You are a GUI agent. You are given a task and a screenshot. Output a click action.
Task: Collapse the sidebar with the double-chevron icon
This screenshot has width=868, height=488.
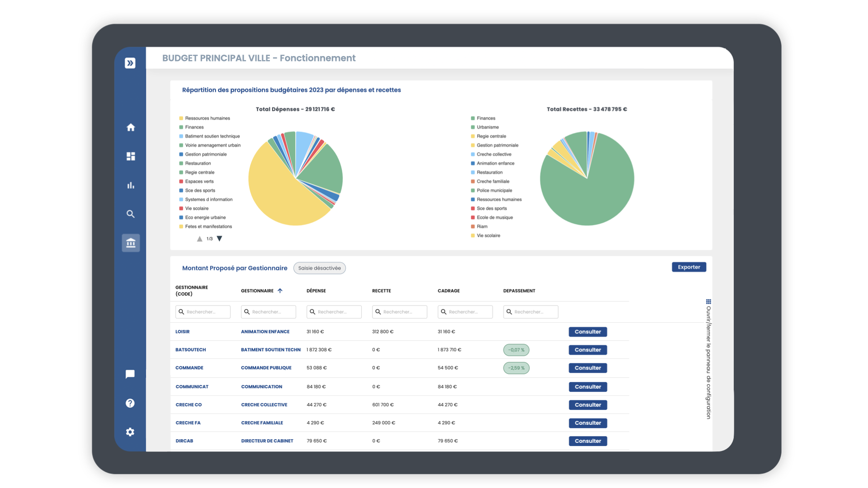pos(130,63)
